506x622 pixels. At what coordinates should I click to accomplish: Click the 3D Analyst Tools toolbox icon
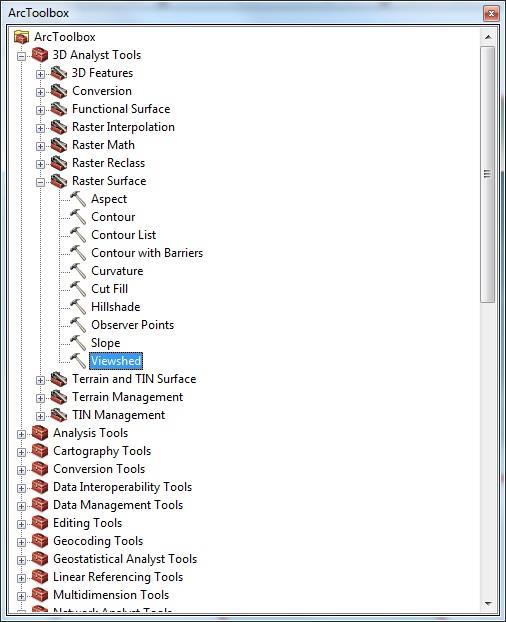(40, 55)
